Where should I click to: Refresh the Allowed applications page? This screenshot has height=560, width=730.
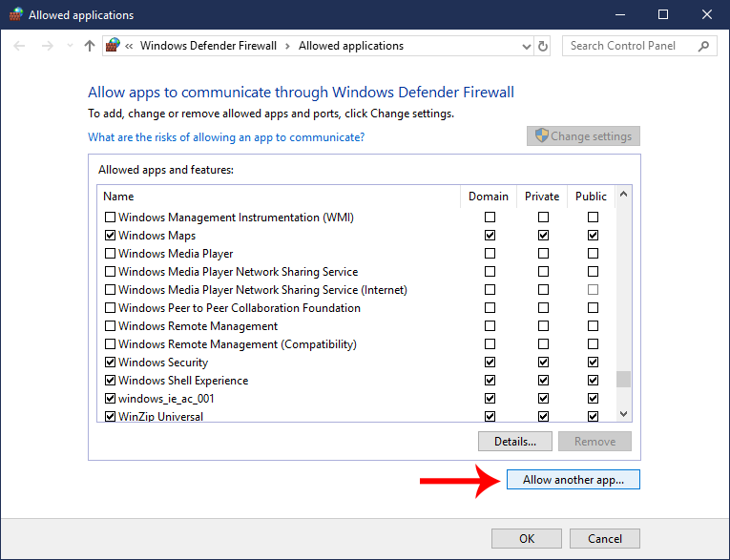(x=542, y=46)
